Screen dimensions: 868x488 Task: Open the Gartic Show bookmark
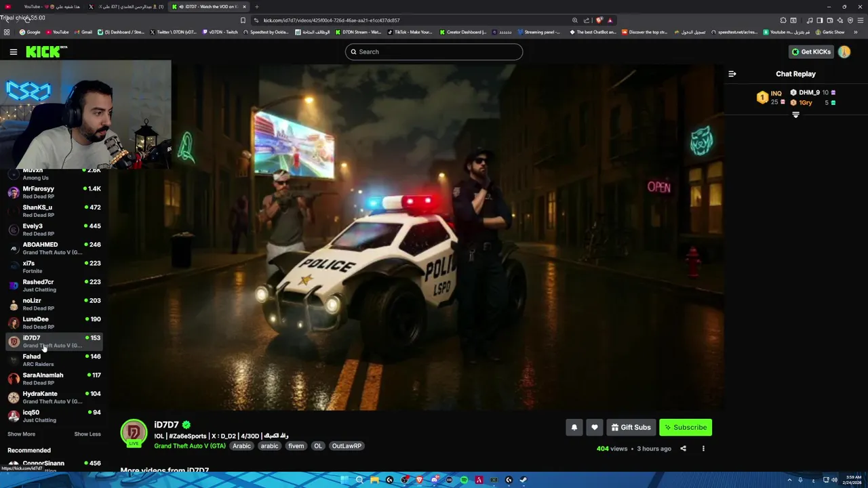pos(830,32)
